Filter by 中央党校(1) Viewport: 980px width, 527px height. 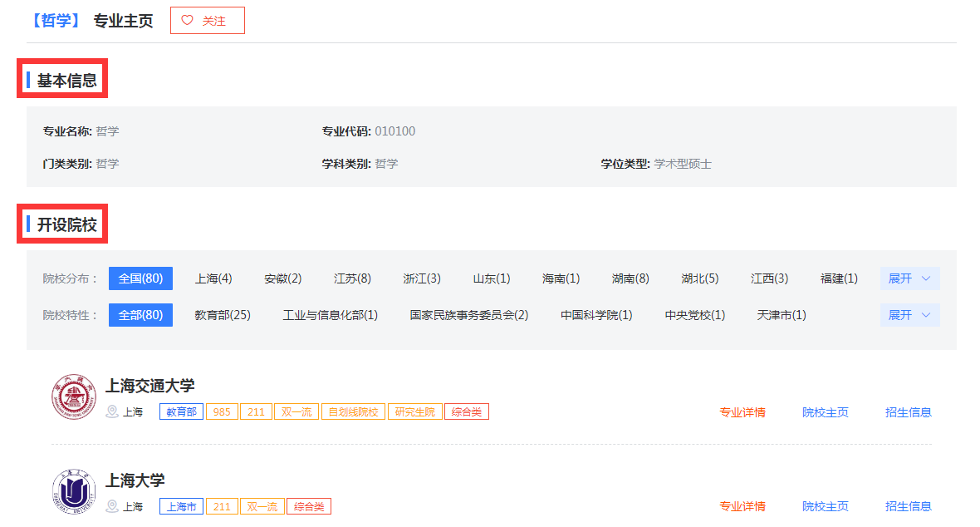694,315
